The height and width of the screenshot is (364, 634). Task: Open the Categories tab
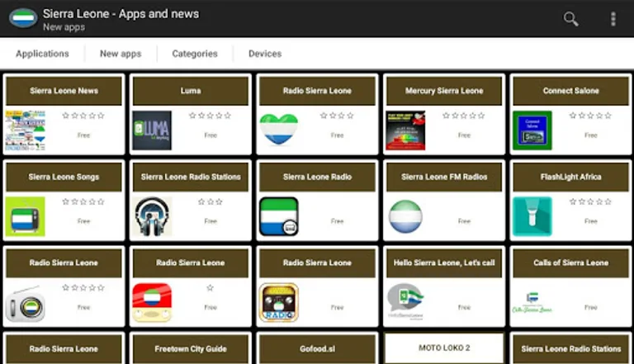point(195,54)
